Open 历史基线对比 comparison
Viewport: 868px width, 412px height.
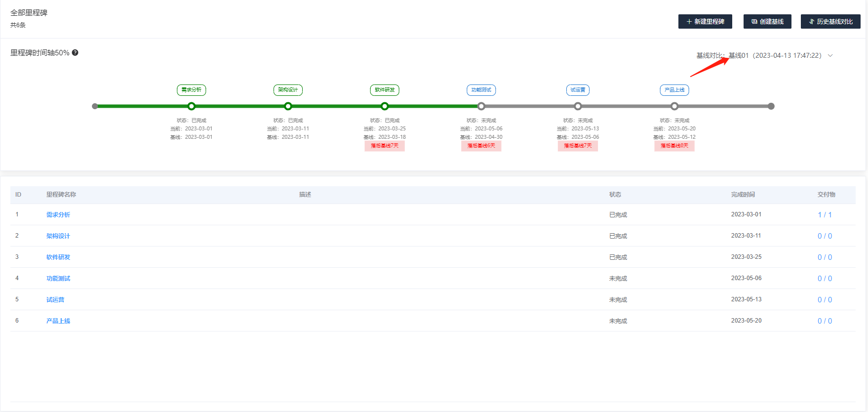click(x=830, y=22)
